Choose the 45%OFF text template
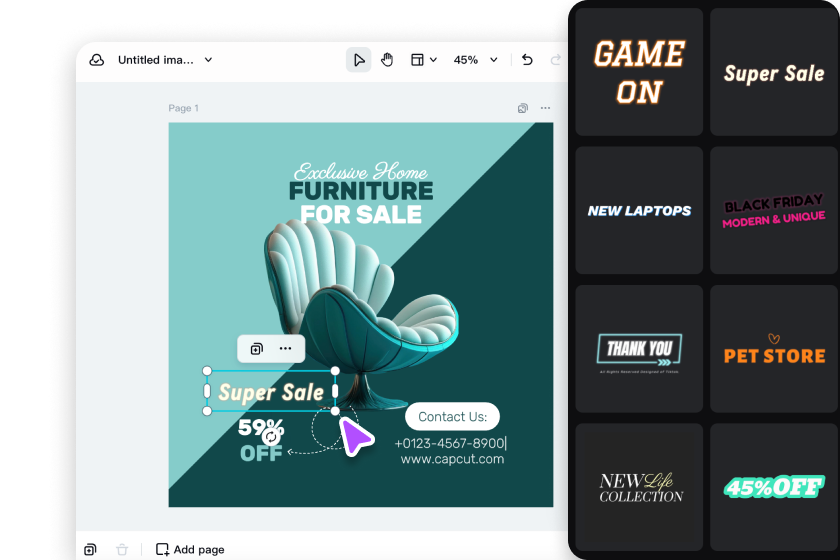 click(774, 487)
